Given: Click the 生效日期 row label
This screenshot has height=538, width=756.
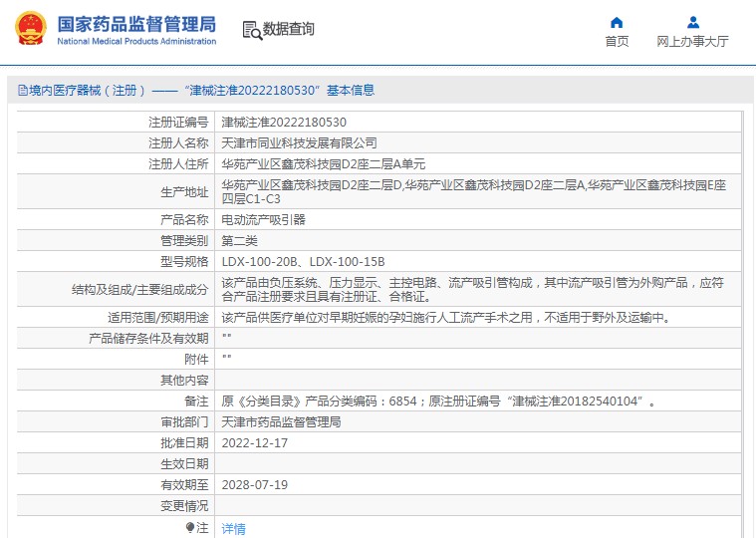Looking at the screenshot, I should click(184, 464).
